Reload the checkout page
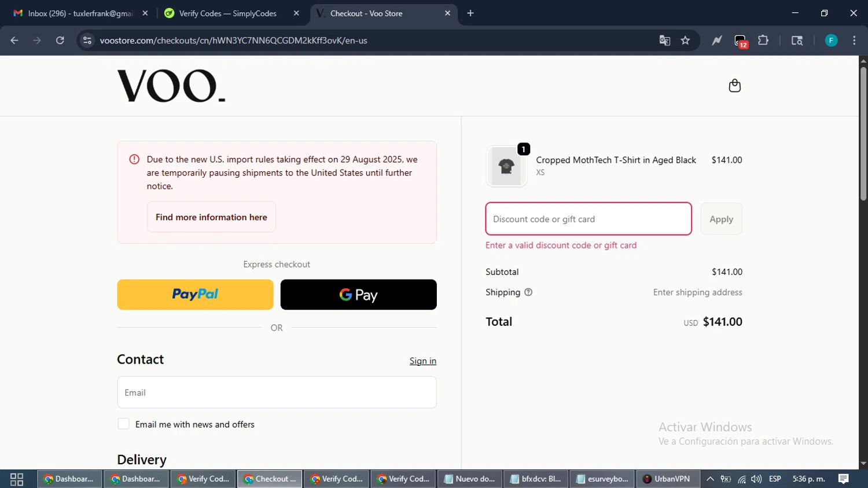 60,41
